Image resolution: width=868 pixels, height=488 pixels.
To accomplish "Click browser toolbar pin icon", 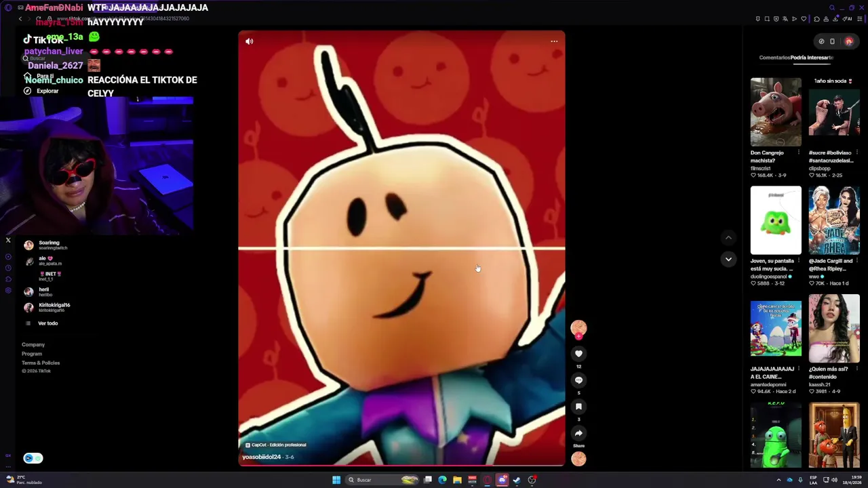I will point(757,19).
